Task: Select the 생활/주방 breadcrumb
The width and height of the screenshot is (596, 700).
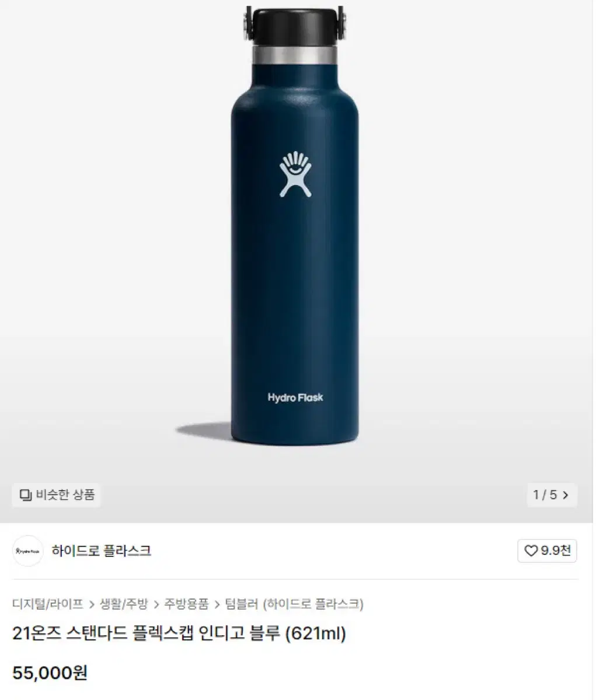Action: tap(124, 604)
